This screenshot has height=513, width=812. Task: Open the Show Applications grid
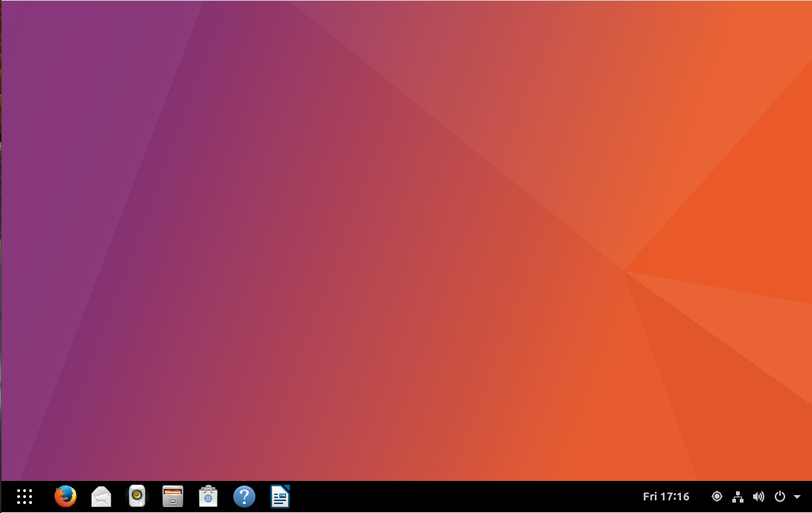25,497
